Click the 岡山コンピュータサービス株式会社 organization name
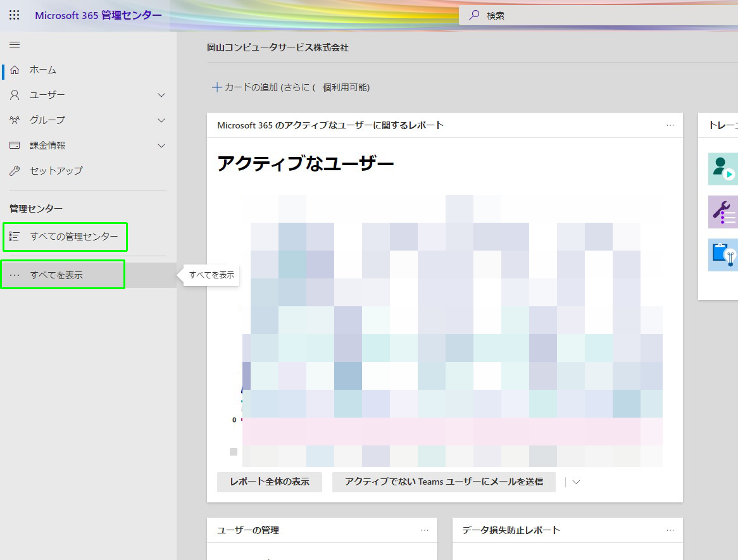738x560 pixels. click(x=278, y=47)
